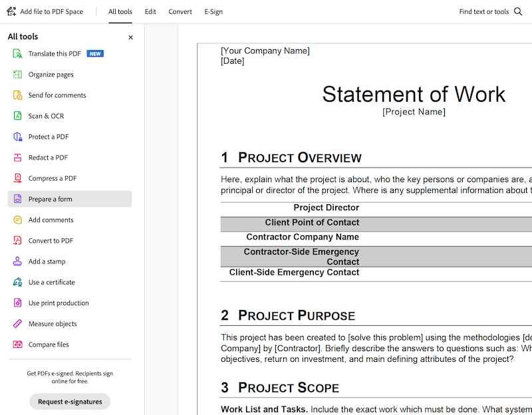Click the Project Overview heading

click(x=300, y=158)
